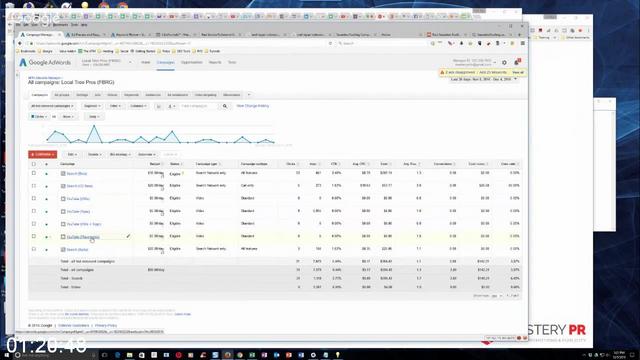640x360 pixels.
Task: Open the Tools navigation tab
Action: tap(232, 62)
